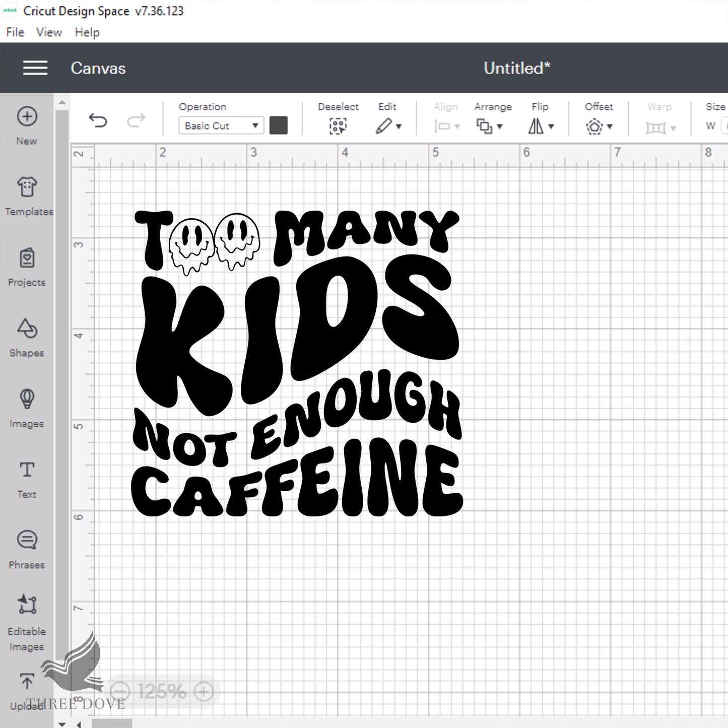Click the 125% zoom level label

[x=162, y=691]
